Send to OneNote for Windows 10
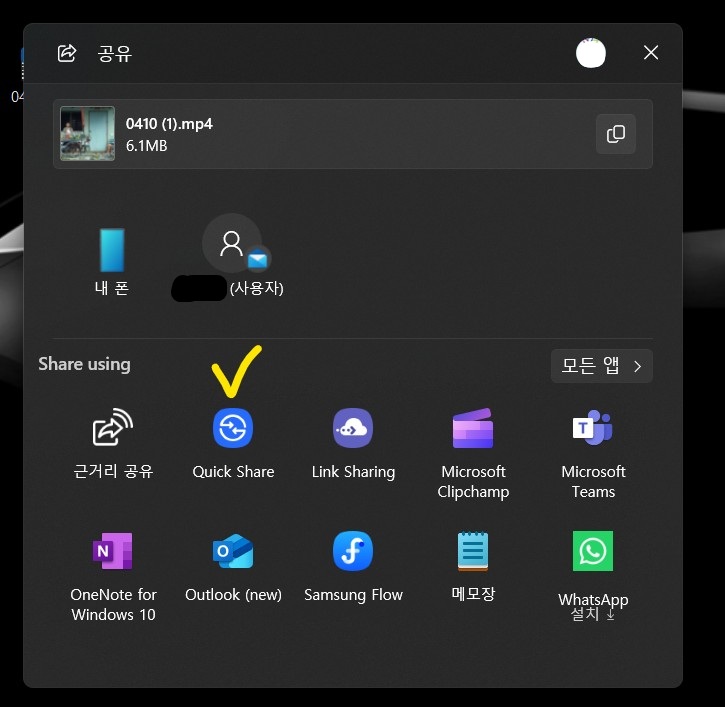725x707 pixels. click(x=113, y=576)
